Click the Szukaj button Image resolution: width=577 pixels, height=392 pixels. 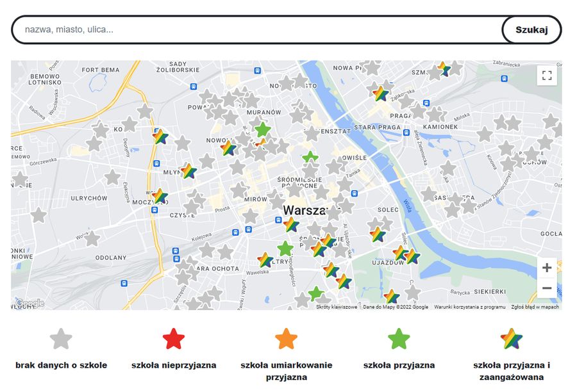(531, 30)
